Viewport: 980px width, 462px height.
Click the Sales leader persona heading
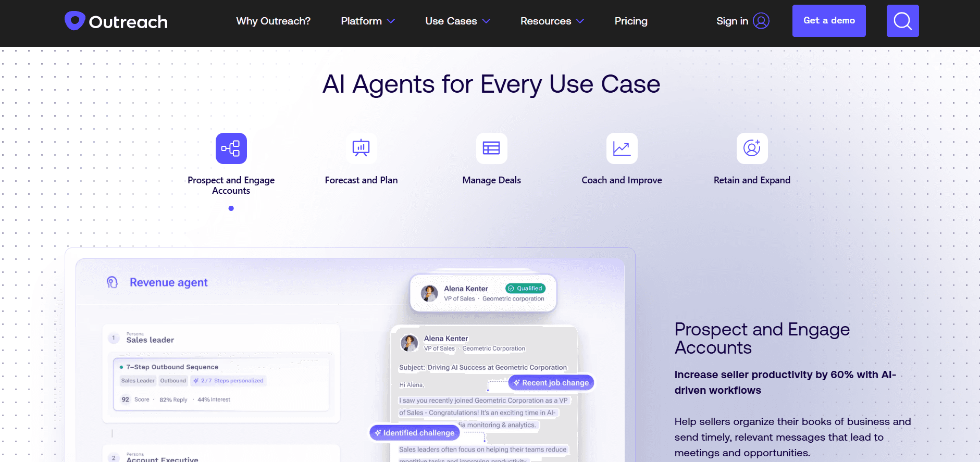150,340
